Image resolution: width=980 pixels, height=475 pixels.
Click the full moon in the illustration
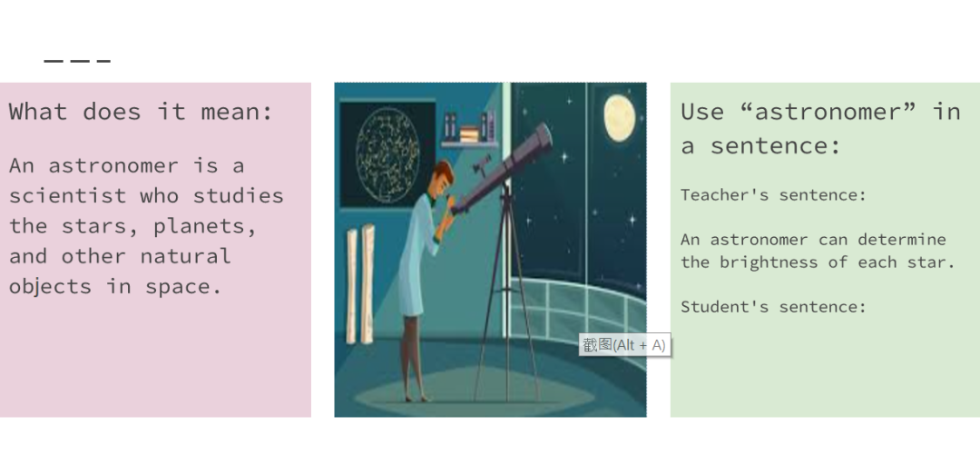coord(620,118)
